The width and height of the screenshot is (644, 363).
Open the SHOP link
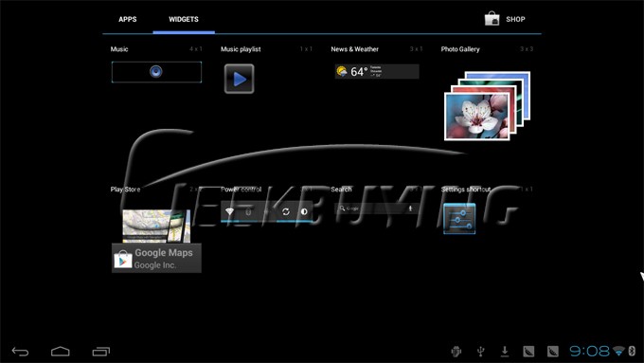point(515,19)
